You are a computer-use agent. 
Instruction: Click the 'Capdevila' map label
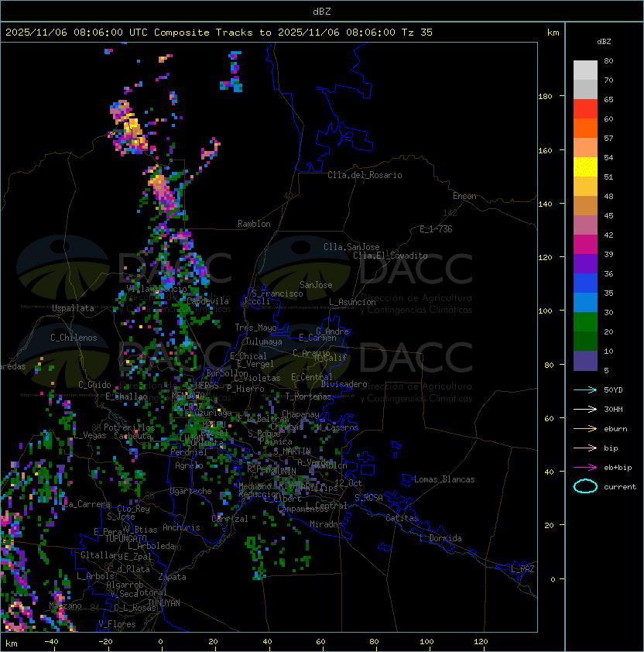[x=207, y=301]
